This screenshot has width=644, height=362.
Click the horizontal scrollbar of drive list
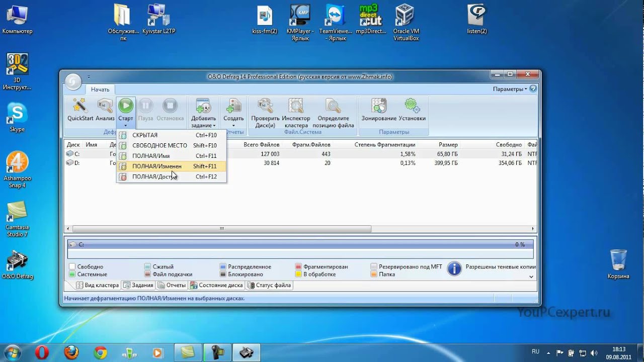221,229
